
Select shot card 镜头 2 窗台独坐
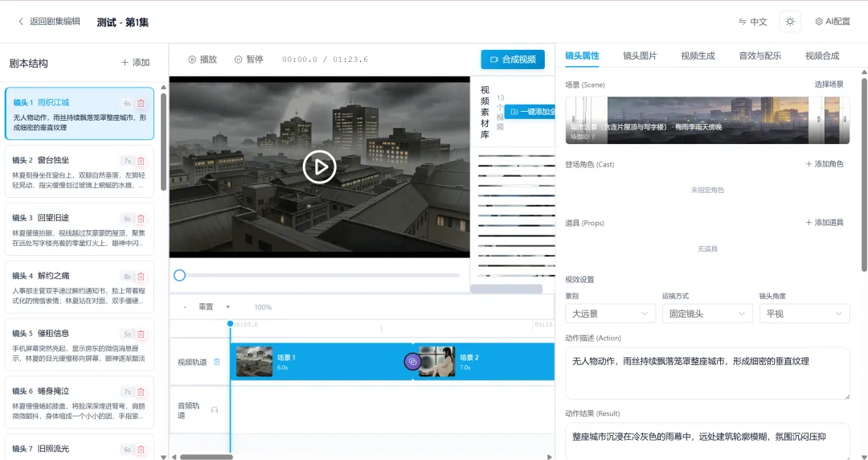tap(79, 171)
